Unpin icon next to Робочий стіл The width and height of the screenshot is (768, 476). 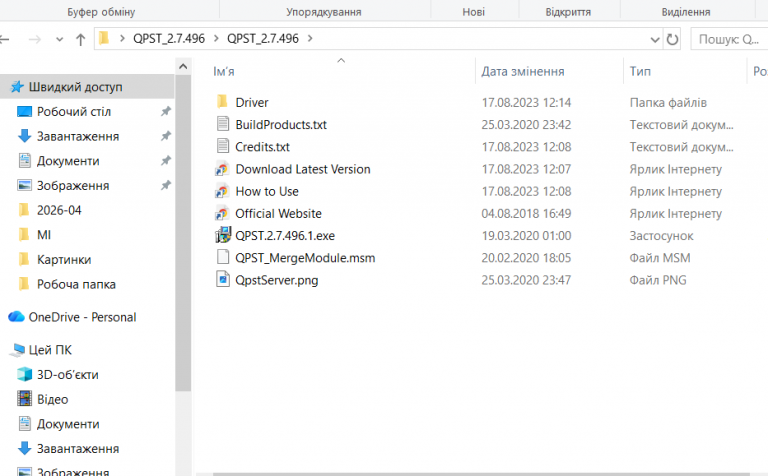[166, 111]
